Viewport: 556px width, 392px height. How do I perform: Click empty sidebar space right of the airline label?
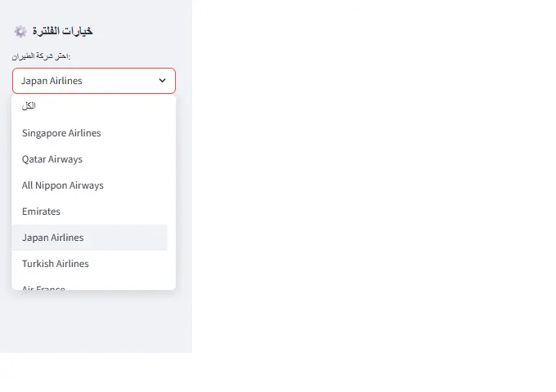coord(131,56)
